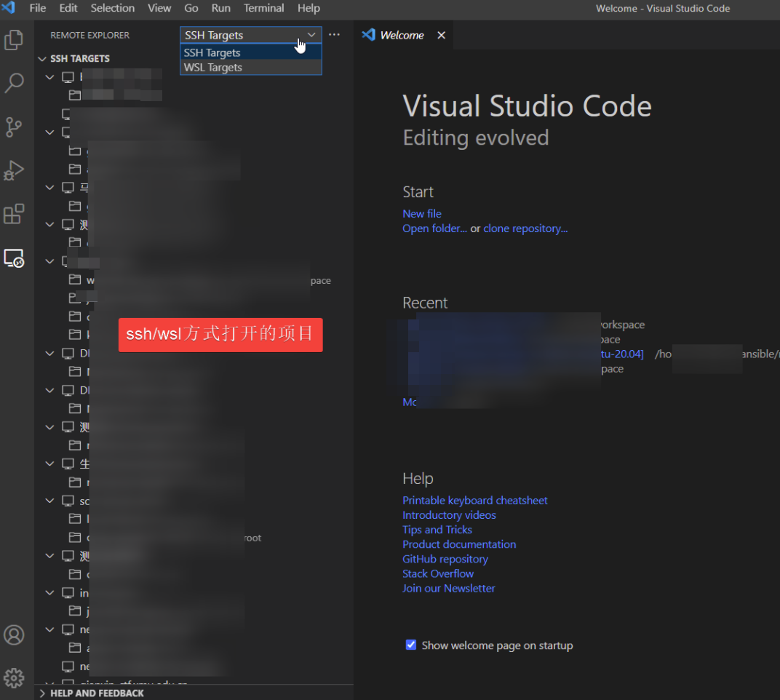Toggle Show welcome page on startup
This screenshot has height=700, width=780.
411,645
